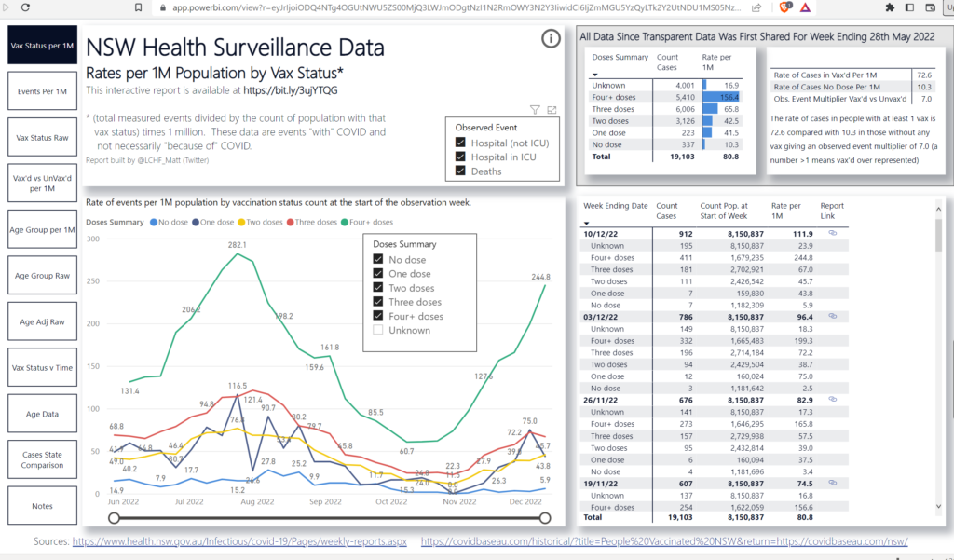The image size is (954, 560).
Task: Open the Age Group Raw page
Action: point(42,276)
